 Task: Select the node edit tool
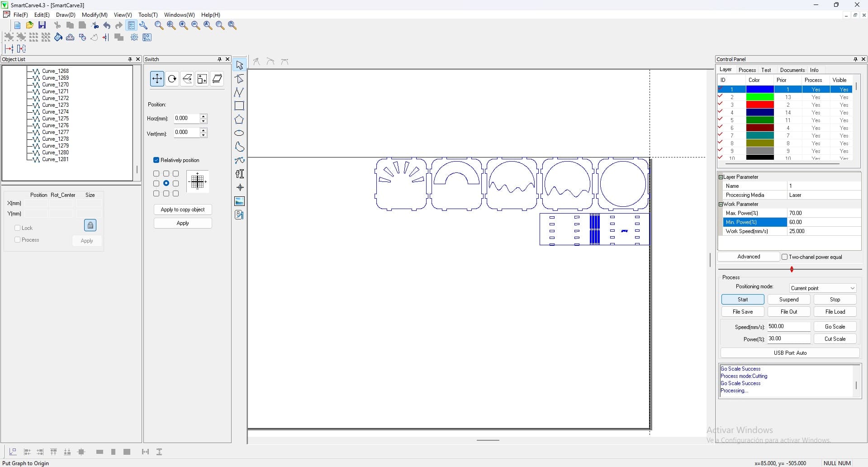239,79
